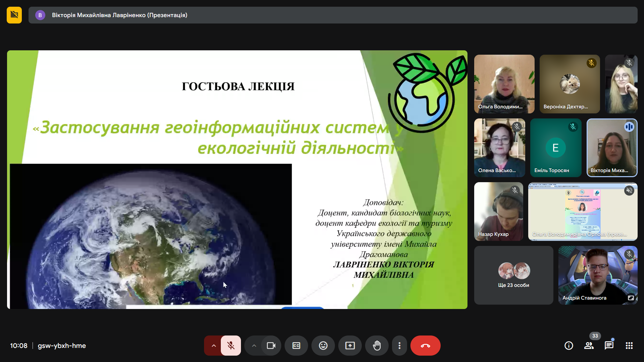Click the presenter name in title bar
This screenshot has height=362, width=644.
tap(119, 15)
